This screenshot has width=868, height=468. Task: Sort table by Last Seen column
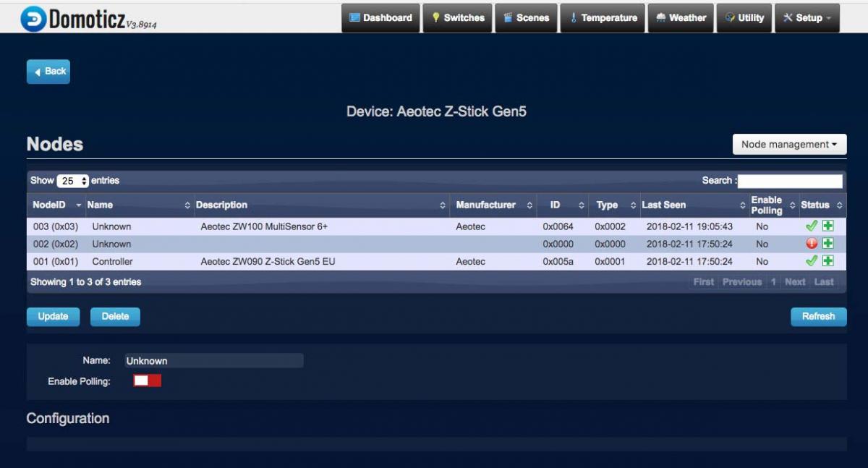[692, 205]
